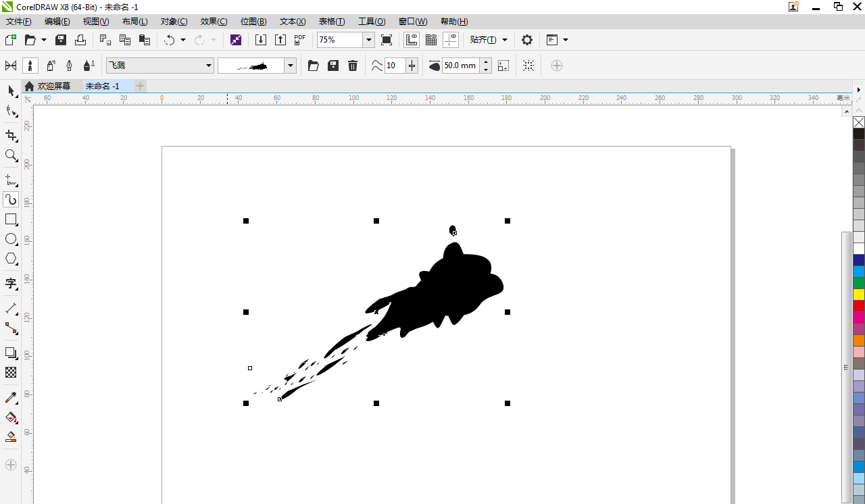Select the Zoom magnifier tool
The image size is (865, 504).
coord(11,155)
